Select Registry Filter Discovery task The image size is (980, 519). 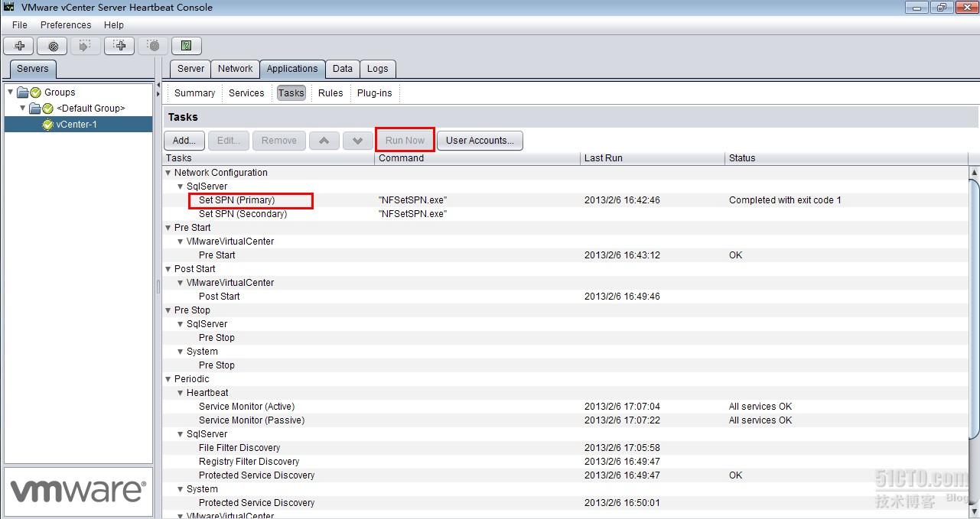tap(249, 462)
